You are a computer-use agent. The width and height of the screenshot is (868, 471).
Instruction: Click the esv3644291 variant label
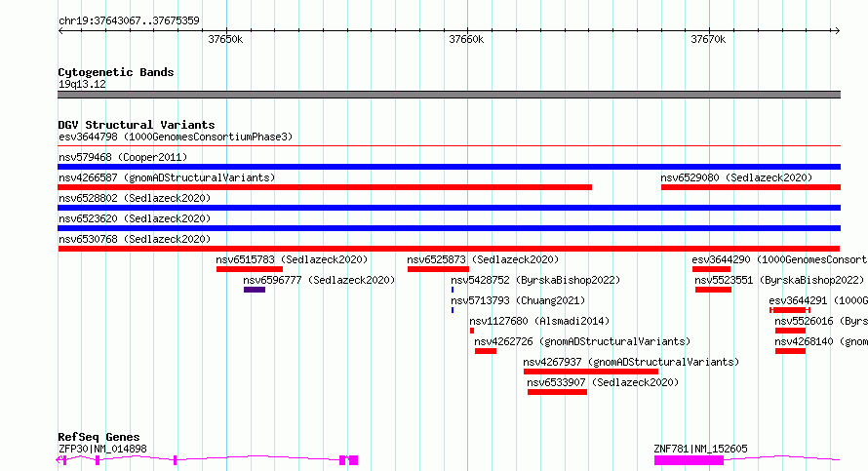tap(818, 300)
